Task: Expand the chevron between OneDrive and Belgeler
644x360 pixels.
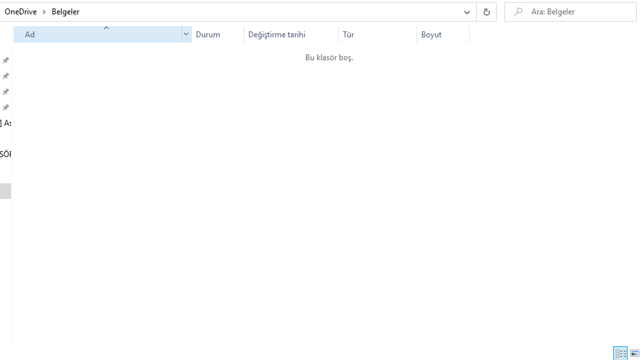Action: [x=44, y=12]
